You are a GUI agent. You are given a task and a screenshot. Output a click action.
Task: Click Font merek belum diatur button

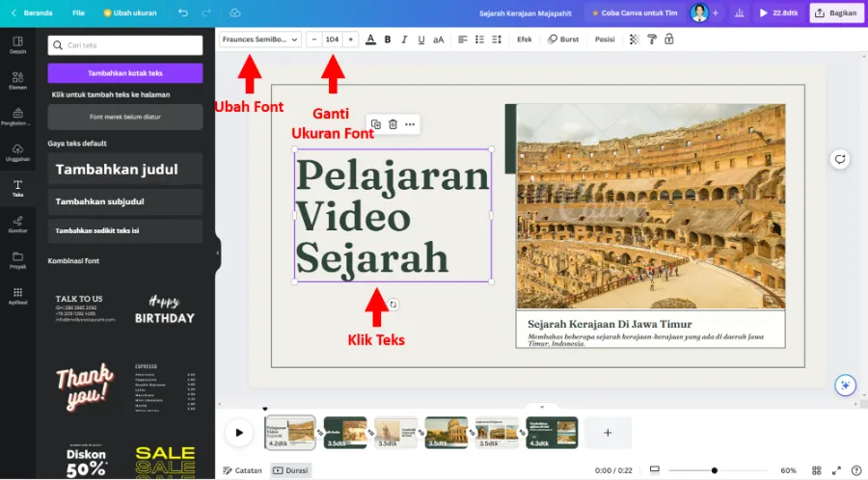click(125, 117)
